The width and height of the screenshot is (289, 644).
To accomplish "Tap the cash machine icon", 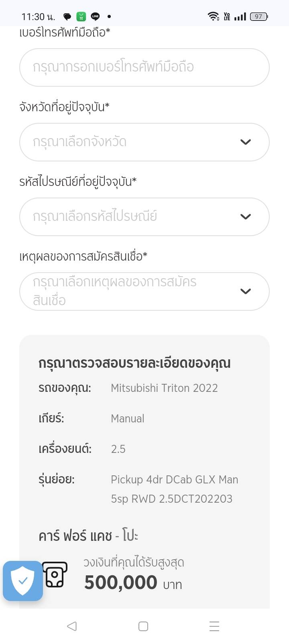I will coord(55,575).
